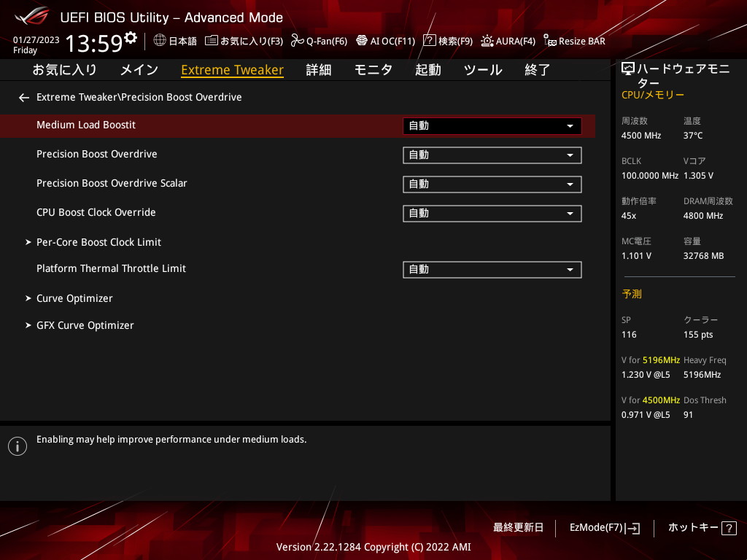Viewport: 747px width, 560px height.
Task: Click the back arrow to Extreme Tweaker
Action: tap(24, 97)
